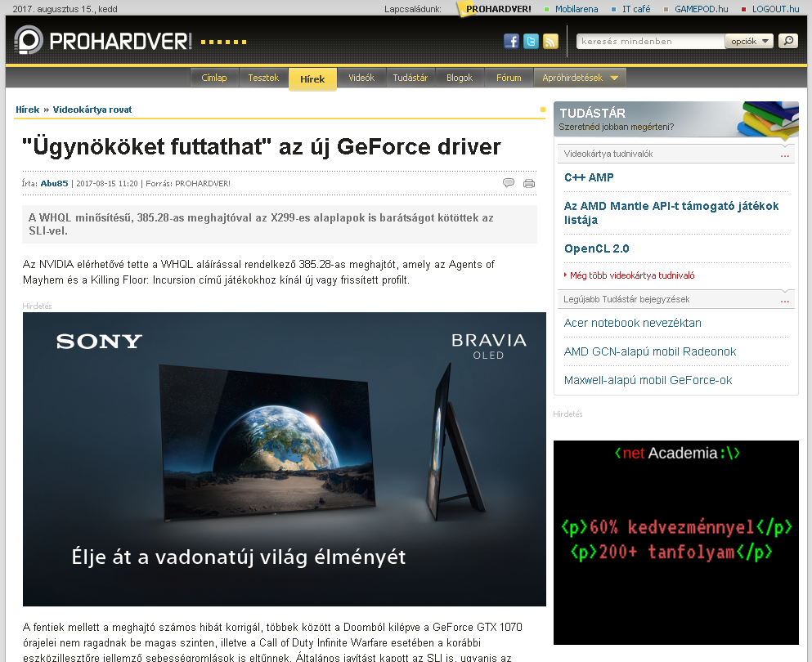This screenshot has height=662, width=812.
Task: Open the Apróhirdetések dropdown menu
Action: click(580, 78)
